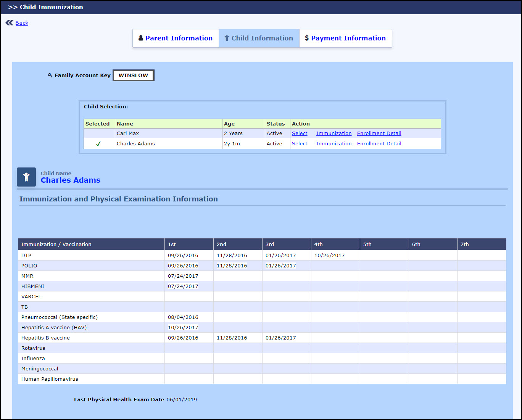Click the dollar sign icon beside Payment Information
Image resolution: width=522 pixels, height=420 pixels.
pyautogui.click(x=307, y=38)
